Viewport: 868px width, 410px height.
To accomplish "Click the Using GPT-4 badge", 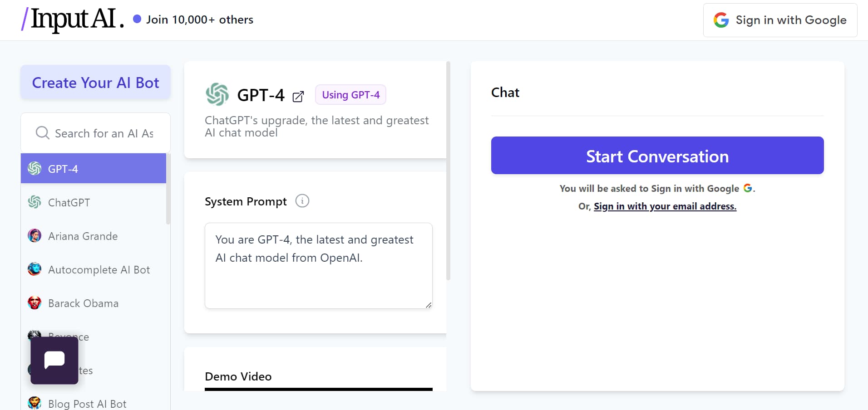I will [x=350, y=95].
